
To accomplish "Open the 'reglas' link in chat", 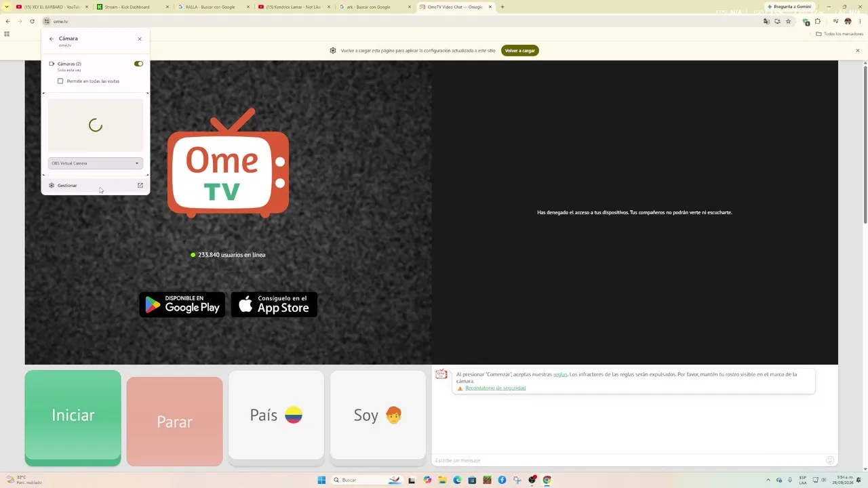I will [560, 374].
